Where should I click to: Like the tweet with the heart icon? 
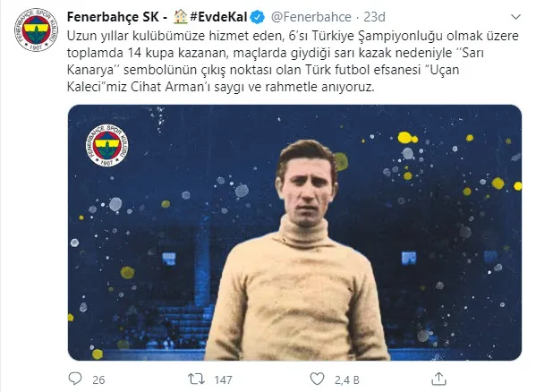tap(317, 379)
